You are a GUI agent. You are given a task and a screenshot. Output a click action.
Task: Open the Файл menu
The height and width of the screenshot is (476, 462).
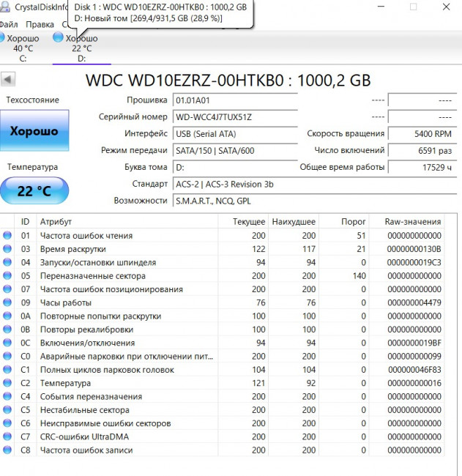[9, 24]
